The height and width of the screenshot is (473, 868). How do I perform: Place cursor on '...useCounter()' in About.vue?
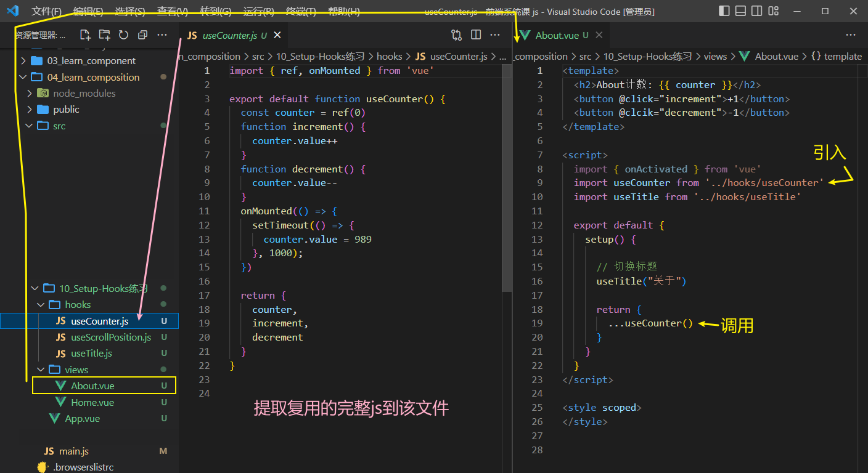point(650,323)
